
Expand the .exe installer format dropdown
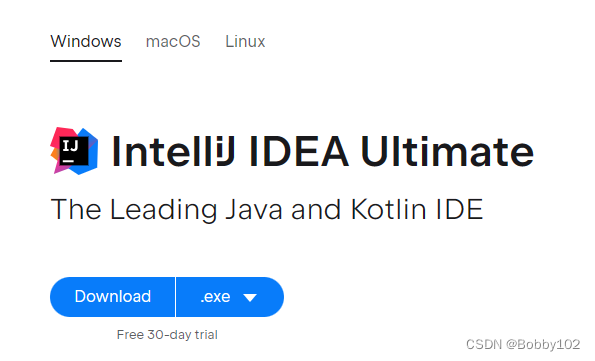click(x=230, y=297)
